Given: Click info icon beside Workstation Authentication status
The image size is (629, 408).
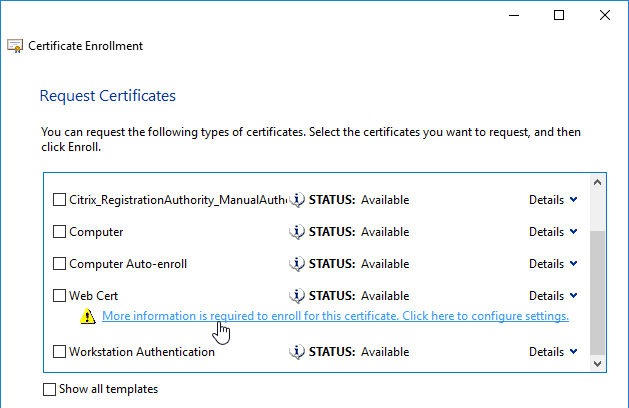Looking at the screenshot, I should pyautogui.click(x=296, y=352).
